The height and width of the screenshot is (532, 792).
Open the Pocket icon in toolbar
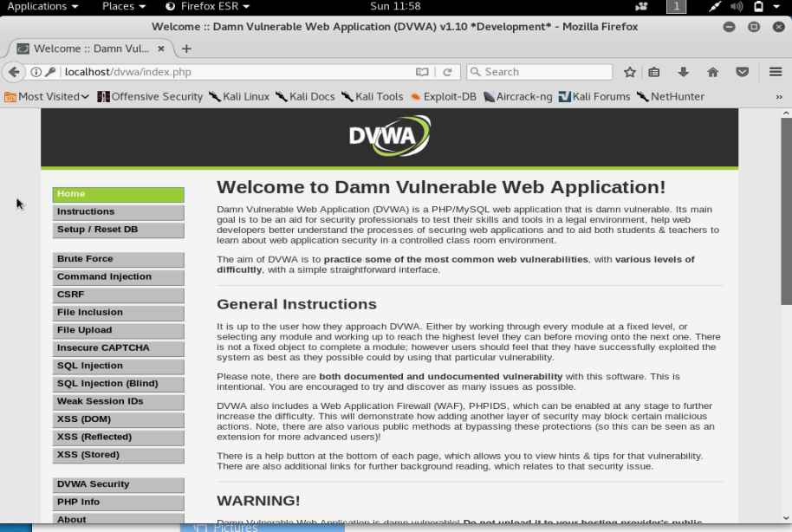pyautogui.click(x=742, y=72)
